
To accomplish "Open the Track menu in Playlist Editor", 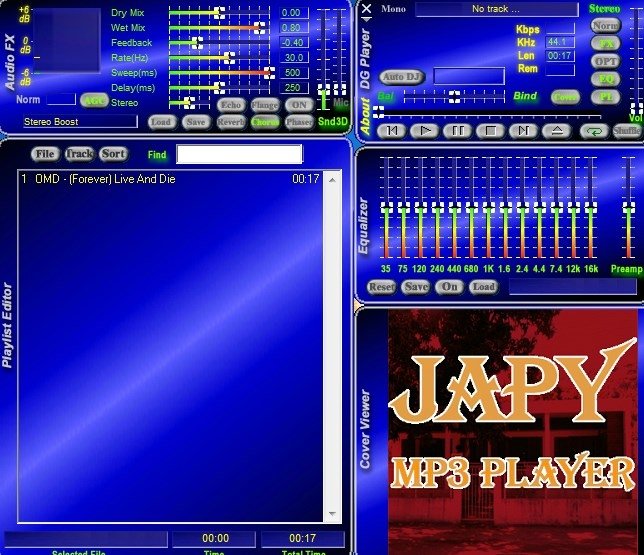I will 79,154.
